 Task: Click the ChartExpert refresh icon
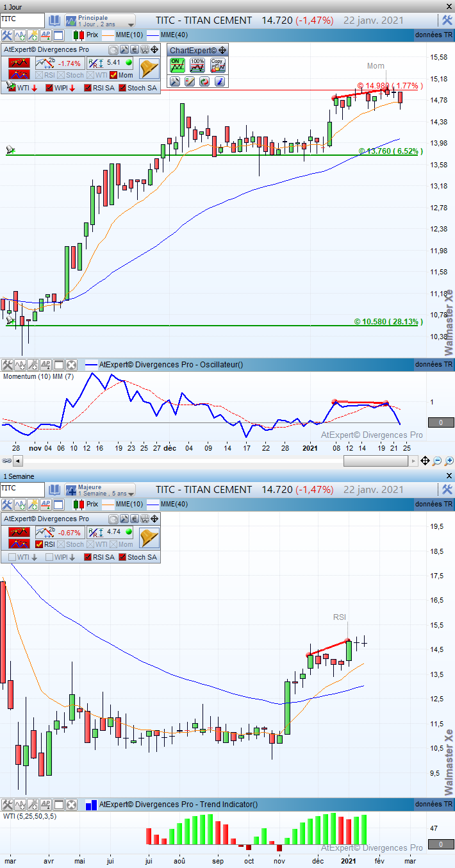click(x=204, y=81)
